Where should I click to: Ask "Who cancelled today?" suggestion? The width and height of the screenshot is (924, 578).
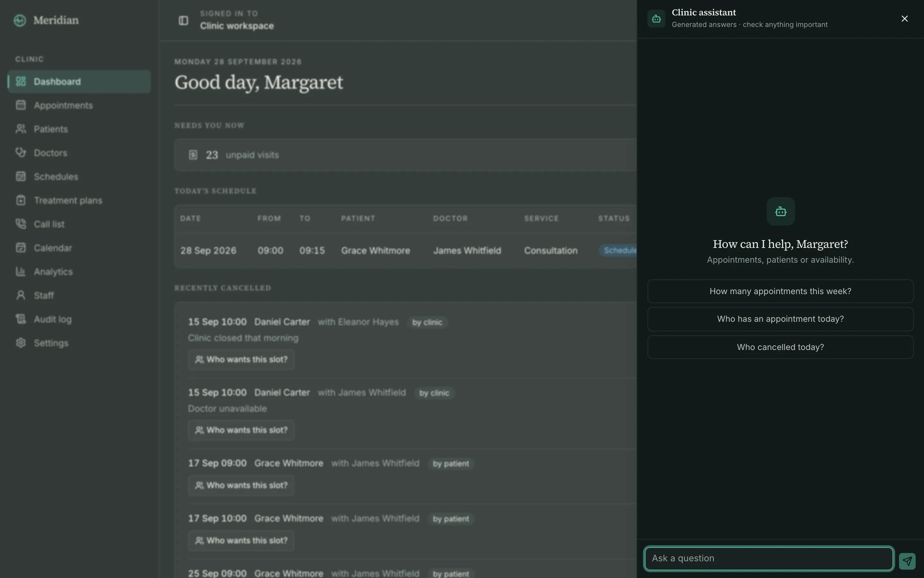point(781,347)
